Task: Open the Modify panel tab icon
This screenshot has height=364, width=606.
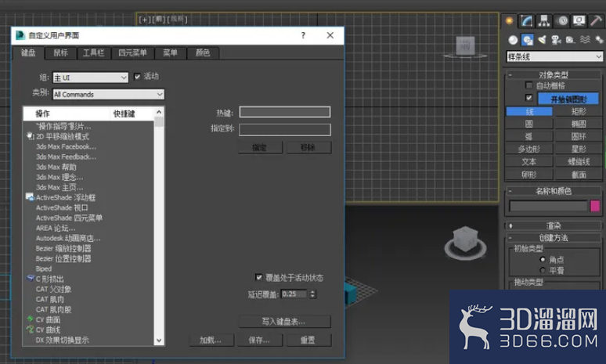Action: point(526,20)
